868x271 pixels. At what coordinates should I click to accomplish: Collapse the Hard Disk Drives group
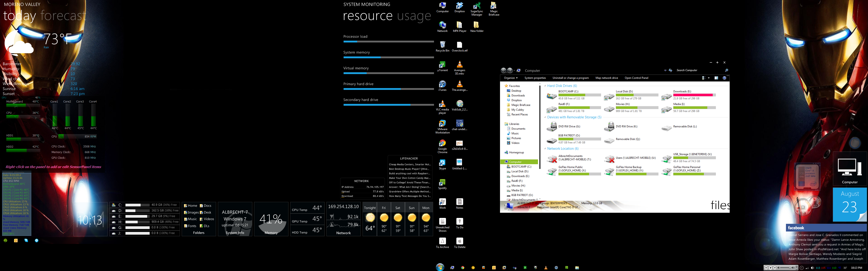pos(545,86)
